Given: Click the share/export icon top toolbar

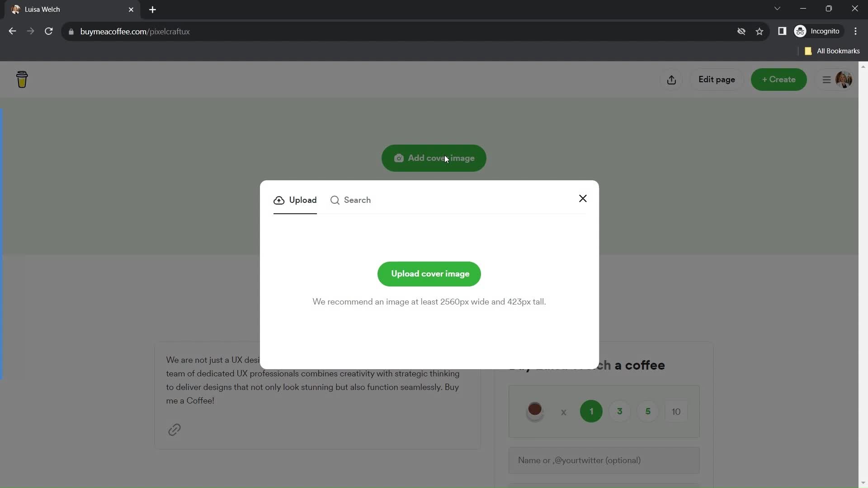Looking at the screenshot, I should (x=672, y=79).
